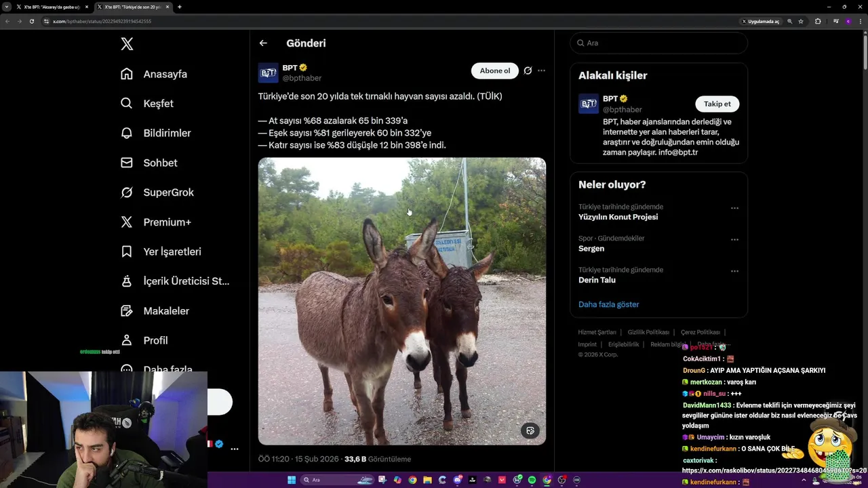
Task: Open Bildirimler notifications
Action: coord(156,133)
